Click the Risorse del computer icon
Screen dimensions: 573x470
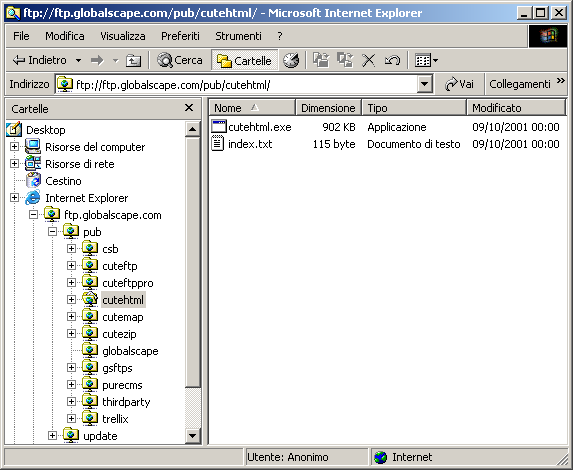[33, 147]
